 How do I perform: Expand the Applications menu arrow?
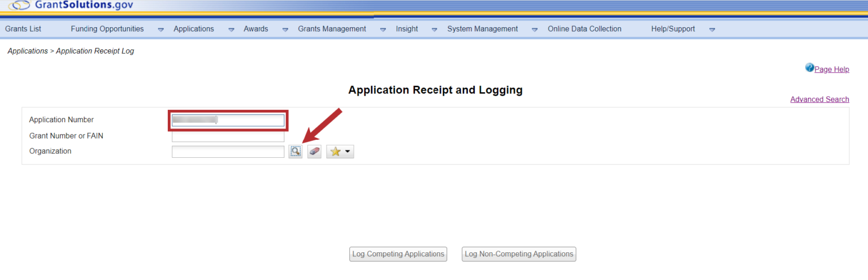pos(231,29)
